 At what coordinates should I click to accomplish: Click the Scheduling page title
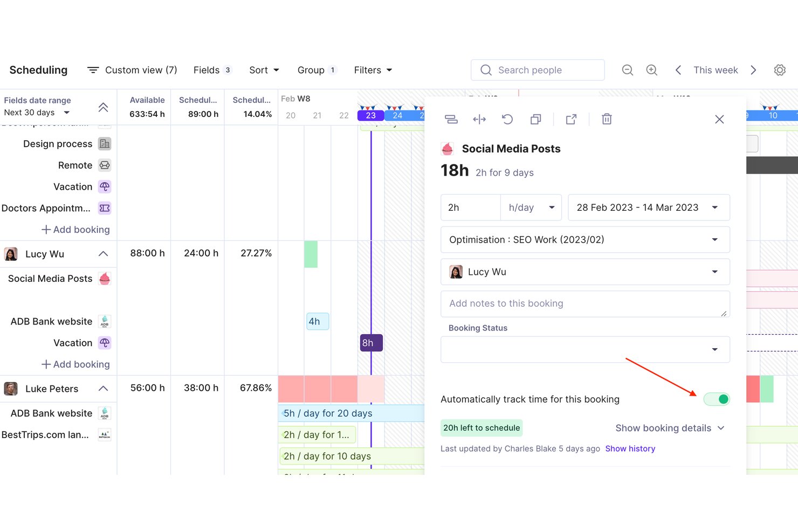click(x=38, y=70)
